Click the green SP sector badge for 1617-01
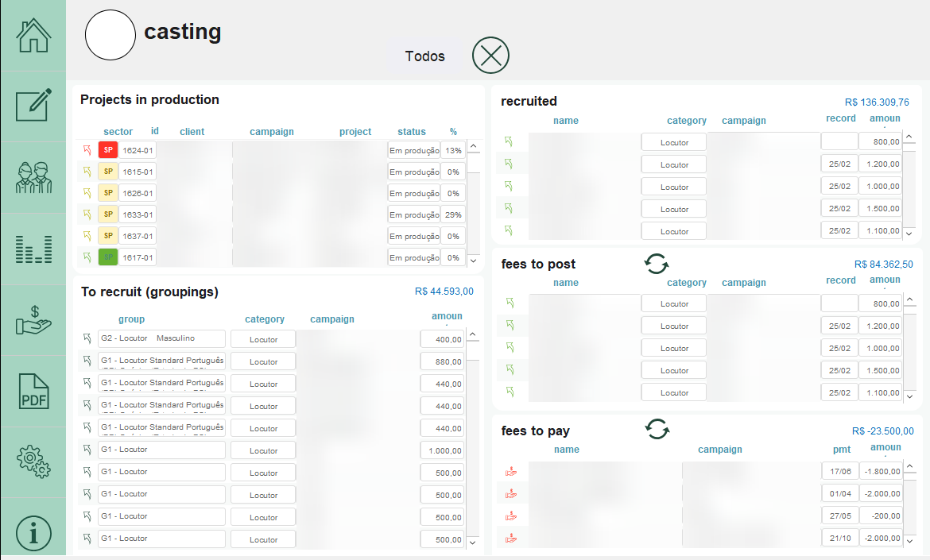The width and height of the screenshot is (930, 560). coord(108,257)
